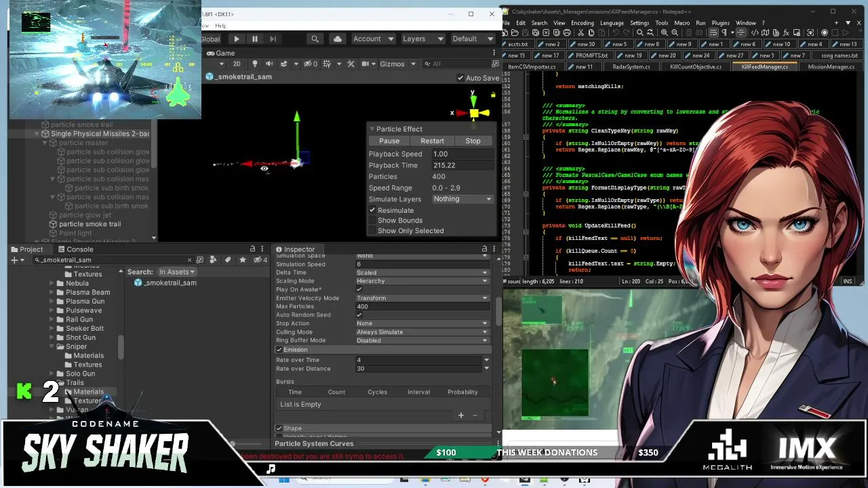Open the Inspector tab
Screen dimensions: 868x488
click(x=295, y=249)
